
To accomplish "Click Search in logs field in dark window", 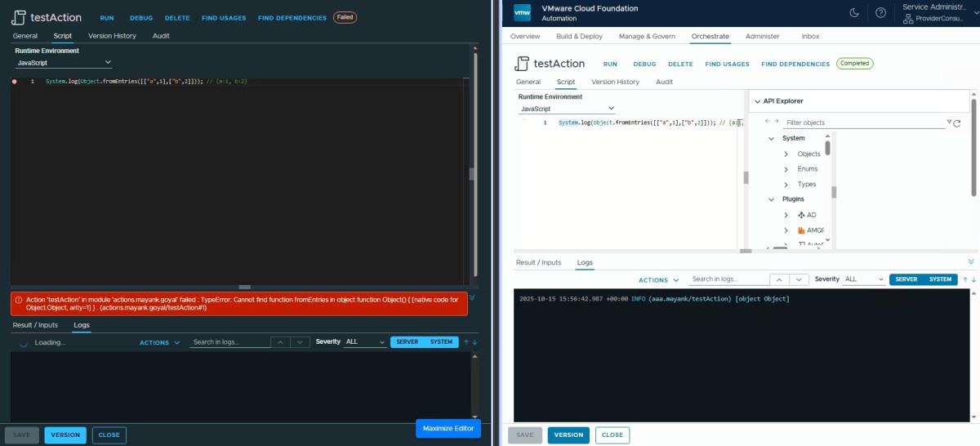I will (x=229, y=342).
